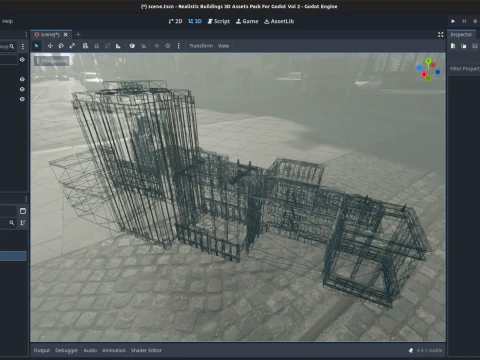Open the scene dock three-dot options beside filter
The image size is (480, 360).
23,46
